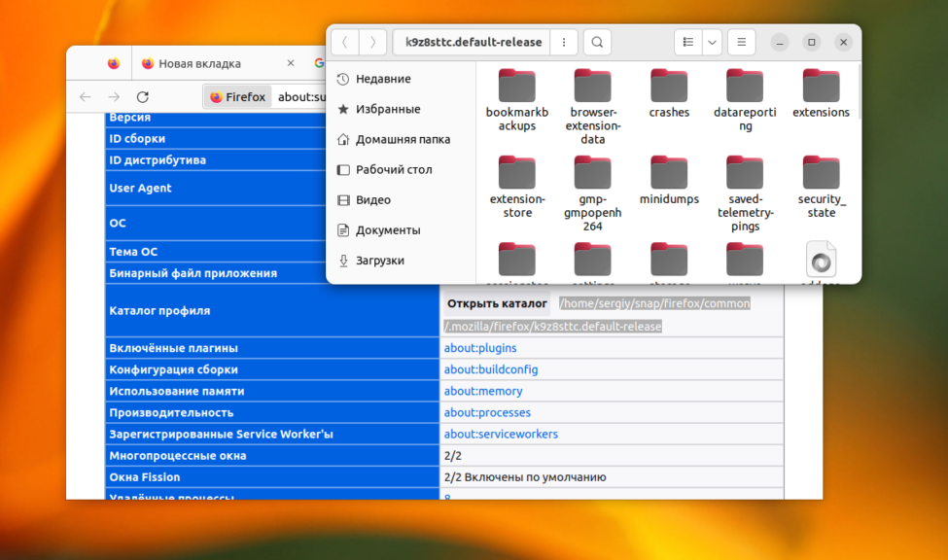Open Загрузки in the sidebar
The image size is (948, 560).
tap(402, 260)
